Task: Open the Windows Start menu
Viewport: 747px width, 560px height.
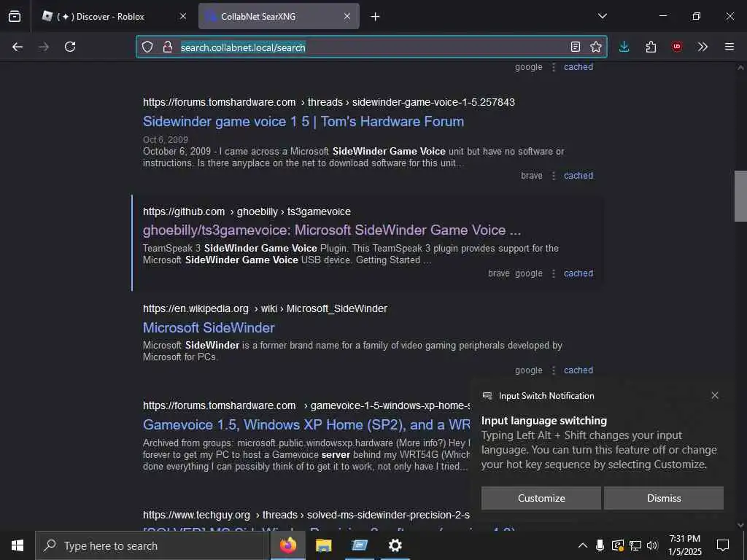Action: point(18,545)
